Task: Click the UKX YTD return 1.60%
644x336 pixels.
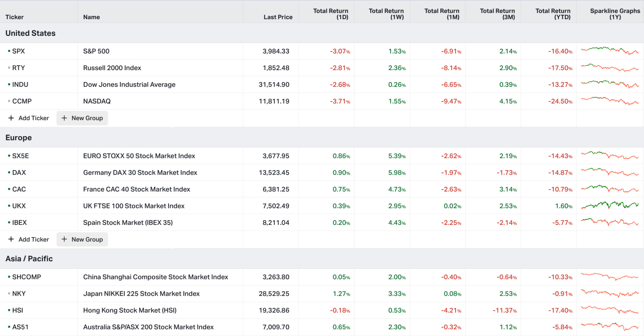Action: point(563,206)
